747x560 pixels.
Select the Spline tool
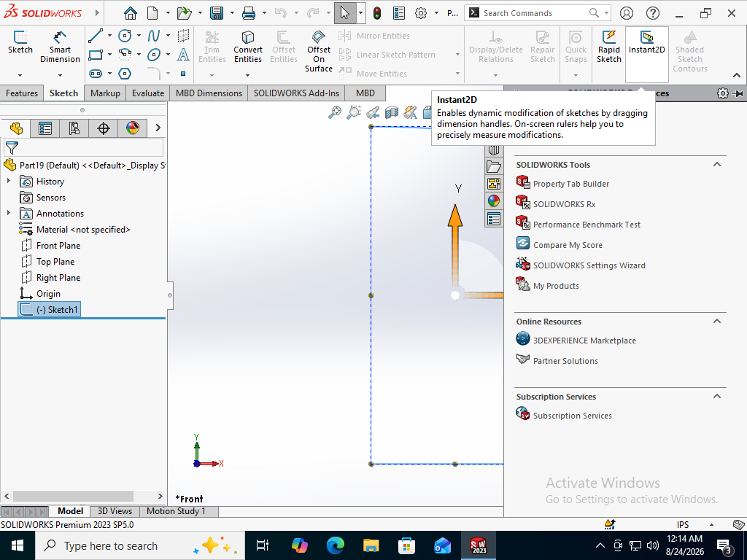click(x=153, y=36)
